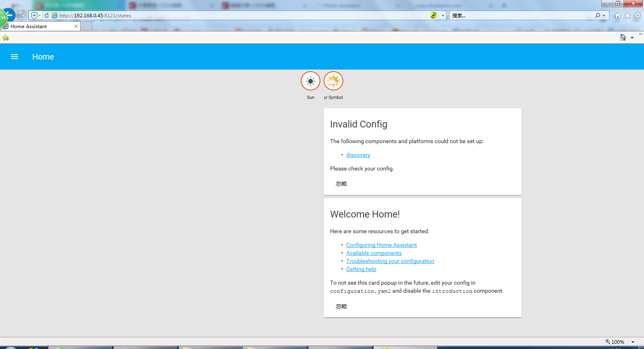Viewport: 644px width, 349px height.
Task: Expand the address bar history dropdown
Action: pos(443,15)
